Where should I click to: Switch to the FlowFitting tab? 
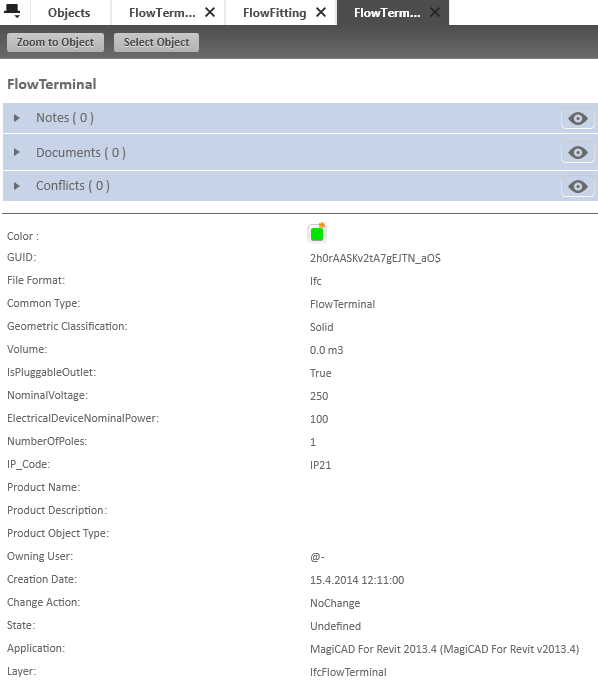pyautogui.click(x=274, y=12)
